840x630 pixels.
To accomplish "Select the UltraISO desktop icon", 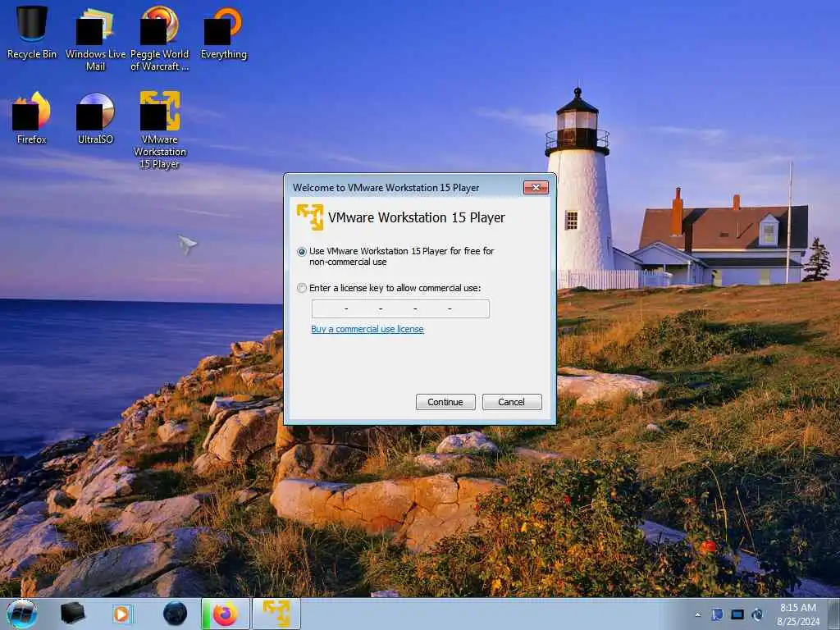I will [x=95, y=117].
